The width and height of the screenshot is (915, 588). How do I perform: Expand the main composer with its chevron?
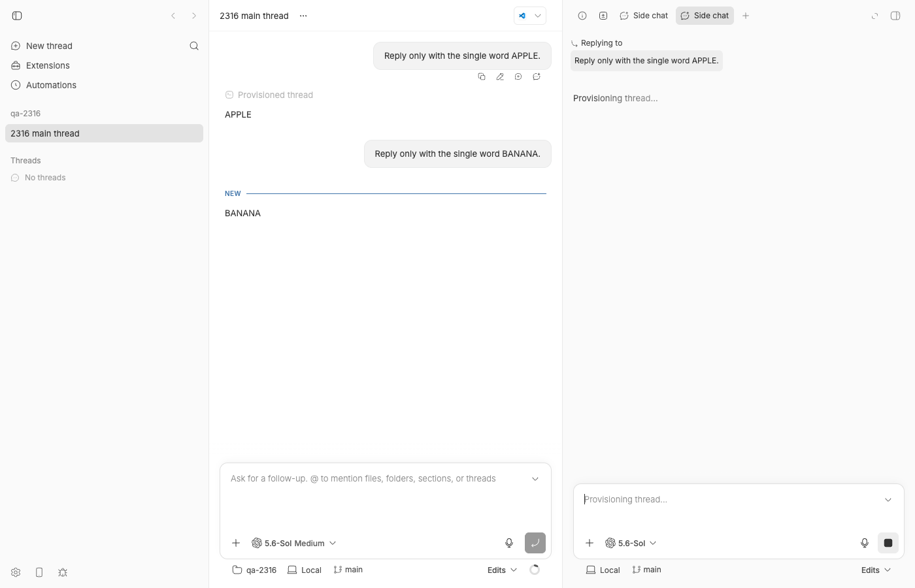pyautogui.click(x=535, y=479)
